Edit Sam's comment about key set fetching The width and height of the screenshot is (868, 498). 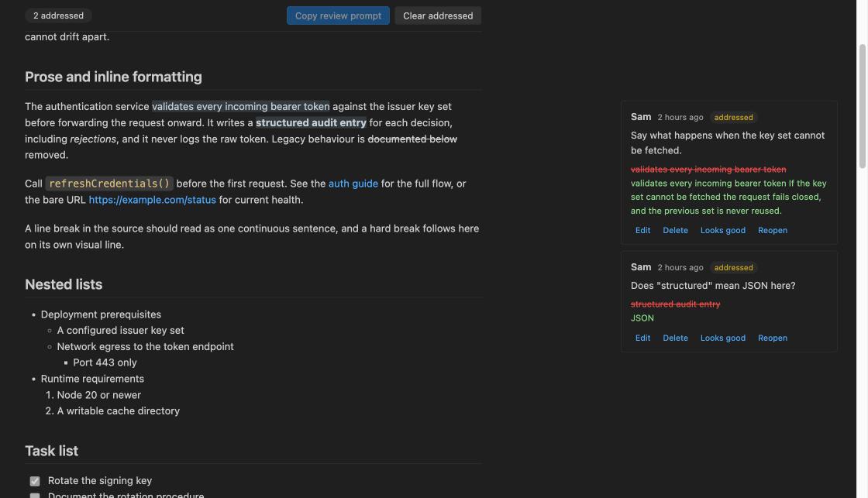[642, 230]
